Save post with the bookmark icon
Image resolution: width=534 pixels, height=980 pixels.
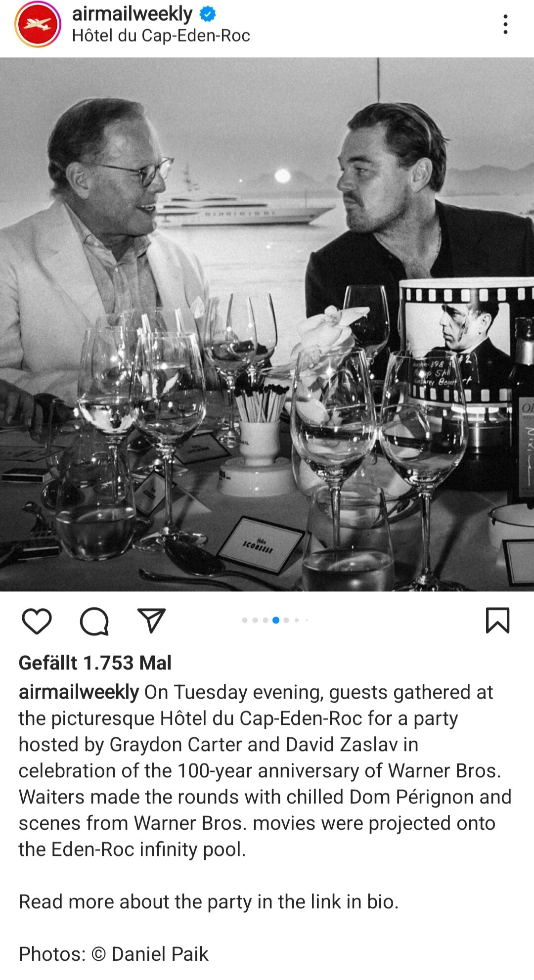[x=497, y=621]
